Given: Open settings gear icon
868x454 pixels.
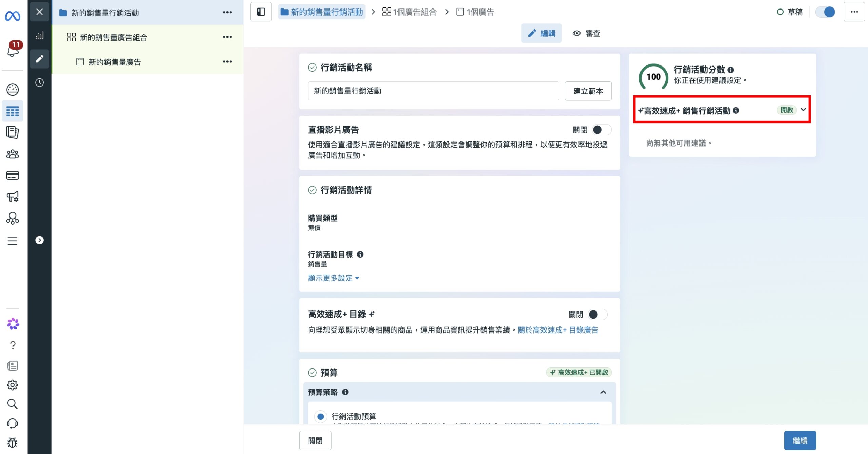Looking at the screenshot, I should tap(13, 385).
